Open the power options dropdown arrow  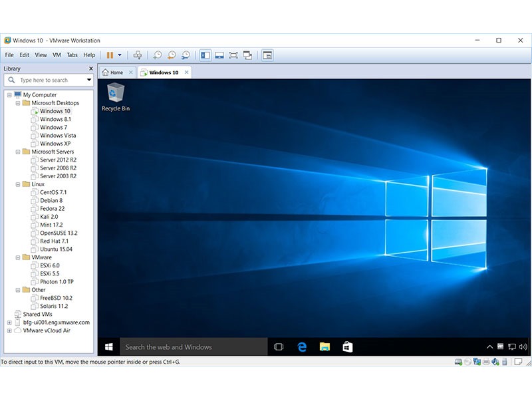pyautogui.click(x=120, y=55)
